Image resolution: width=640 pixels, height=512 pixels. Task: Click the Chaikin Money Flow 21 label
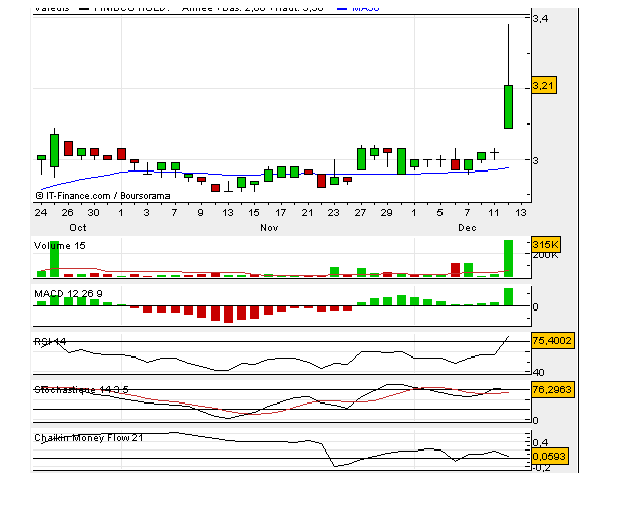coord(89,438)
